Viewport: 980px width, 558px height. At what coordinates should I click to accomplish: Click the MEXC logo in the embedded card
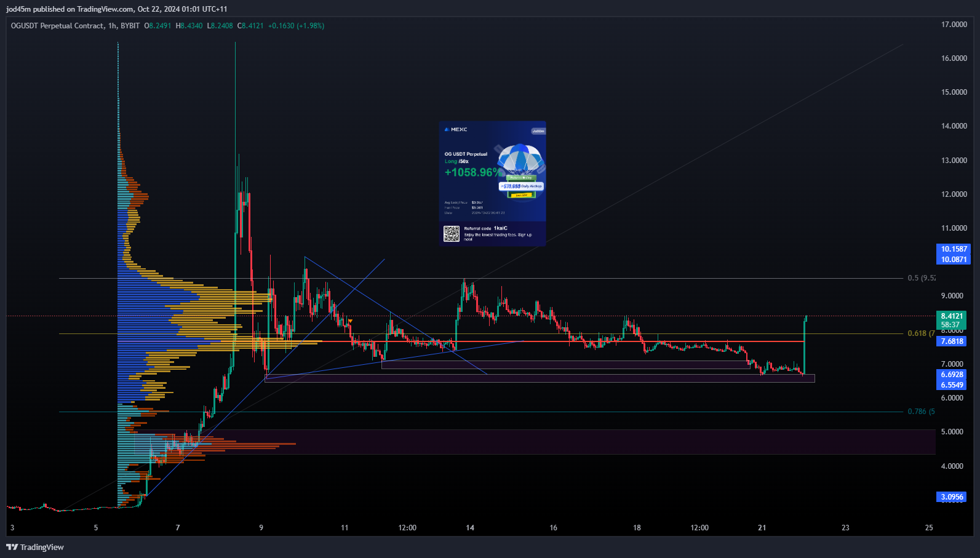[x=456, y=130]
